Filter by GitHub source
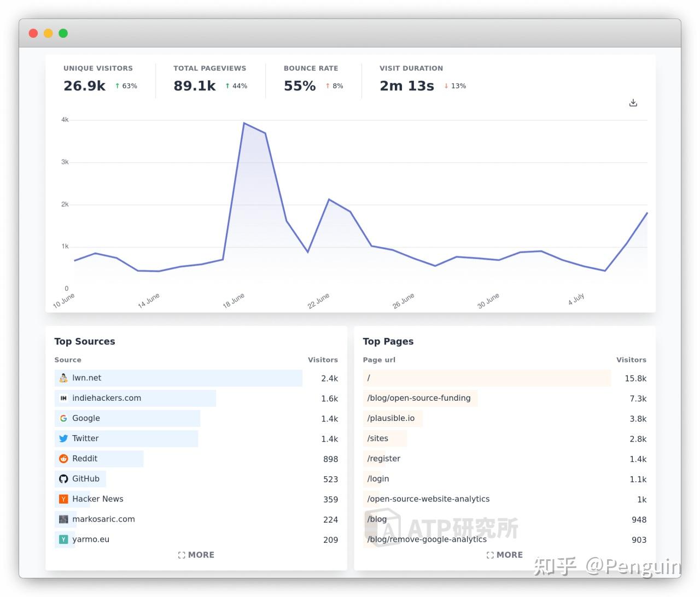Viewport: 700px width, 597px height. tap(196, 479)
